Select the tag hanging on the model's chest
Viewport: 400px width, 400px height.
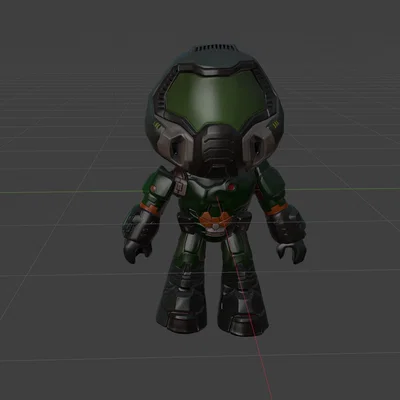pos(180,186)
